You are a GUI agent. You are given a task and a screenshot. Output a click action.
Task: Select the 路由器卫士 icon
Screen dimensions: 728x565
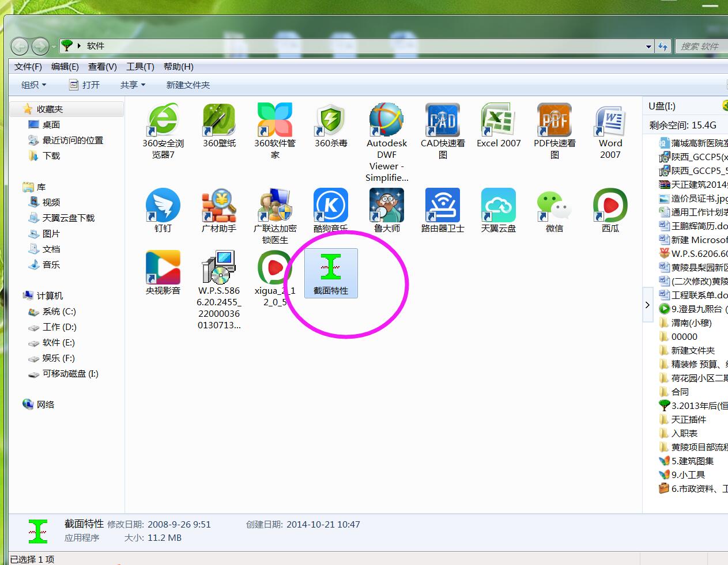pyautogui.click(x=443, y=205)
